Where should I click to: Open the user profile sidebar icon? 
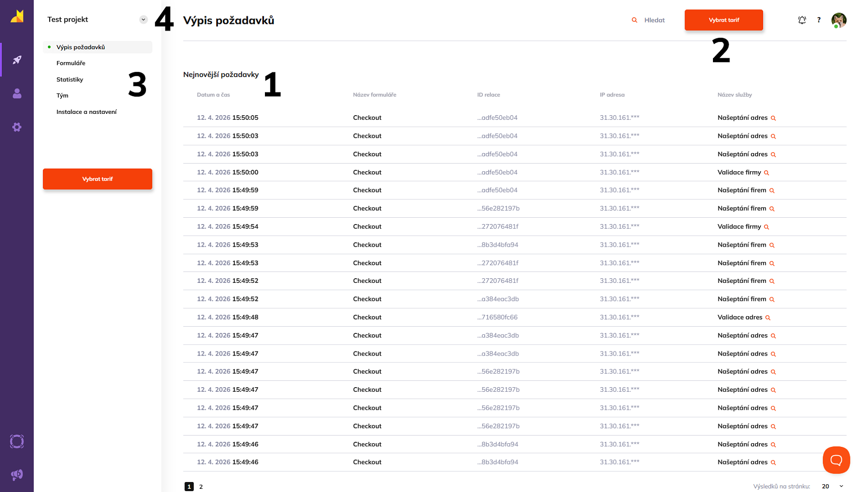click(17, 94)
